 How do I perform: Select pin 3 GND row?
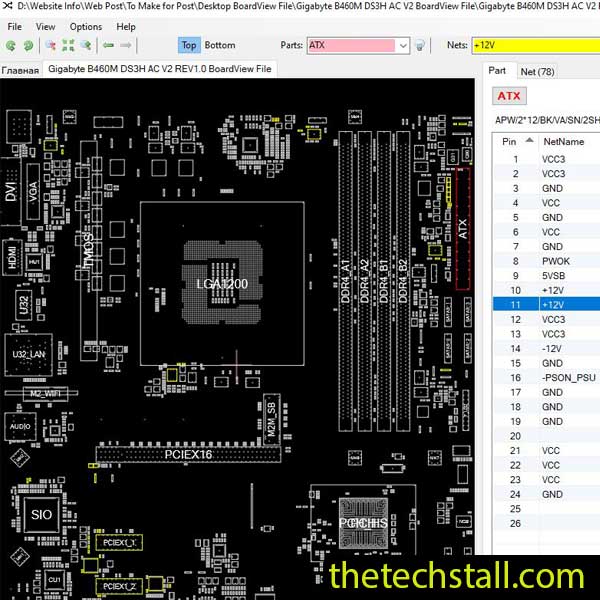click(546, 188)
